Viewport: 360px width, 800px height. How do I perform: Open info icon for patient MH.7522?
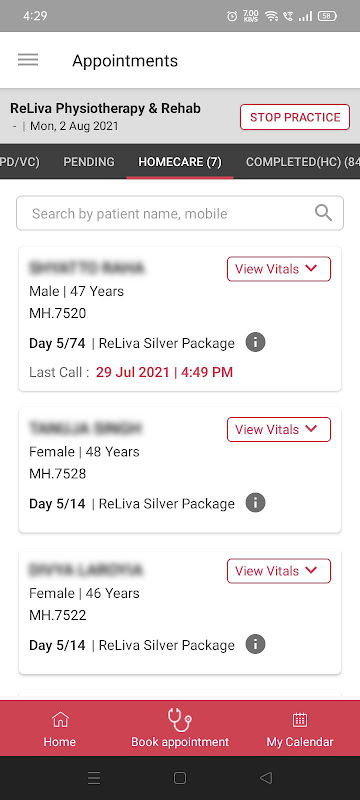click(x=255, y=644)
